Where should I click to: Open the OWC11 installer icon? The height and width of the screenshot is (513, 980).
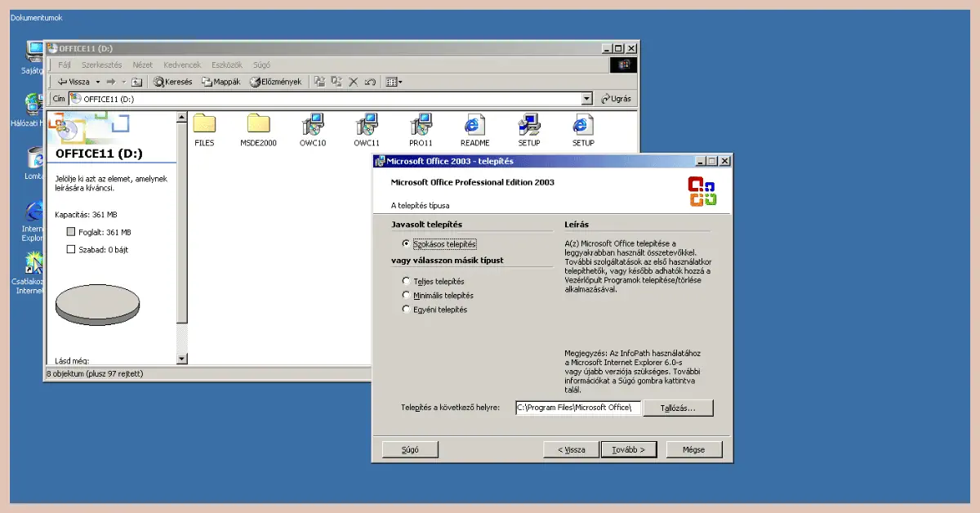tap(366, 124)
